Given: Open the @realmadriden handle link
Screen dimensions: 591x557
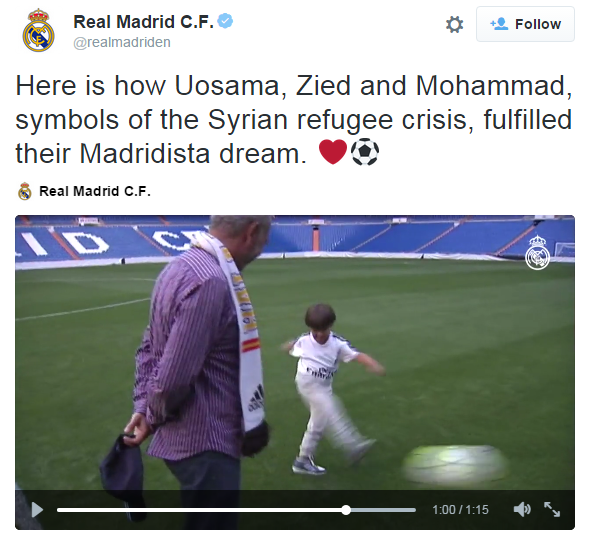Looking at the screenshot, I should [122, 42].
